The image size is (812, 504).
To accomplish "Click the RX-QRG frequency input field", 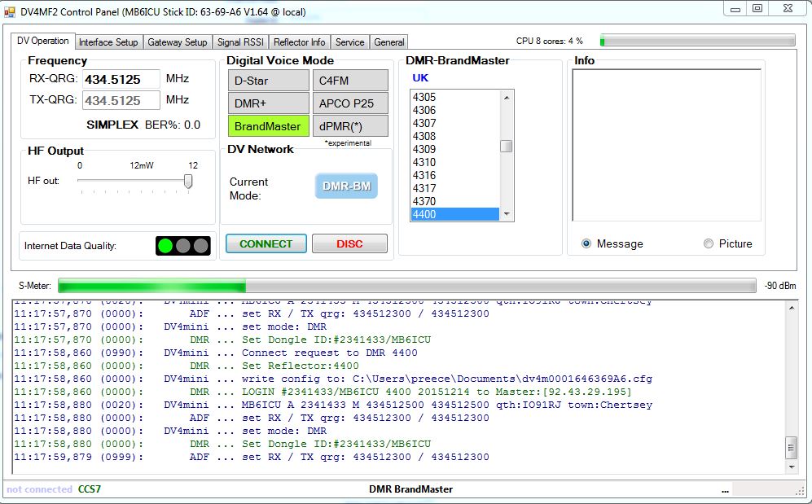I will [121, 79].
